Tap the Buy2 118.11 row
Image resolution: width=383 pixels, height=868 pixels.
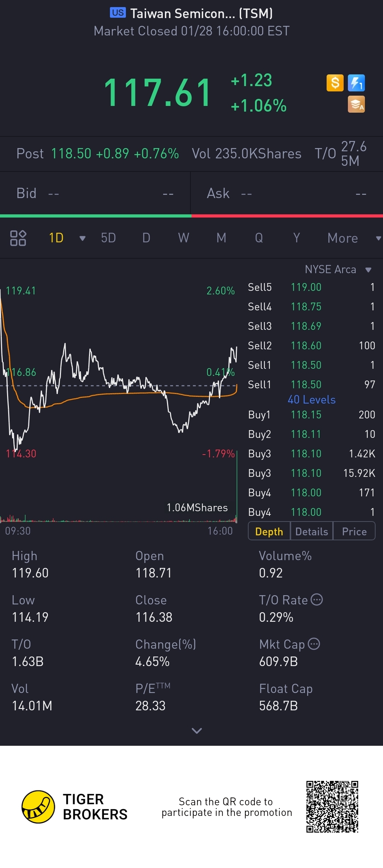click(x=312, y=434)
